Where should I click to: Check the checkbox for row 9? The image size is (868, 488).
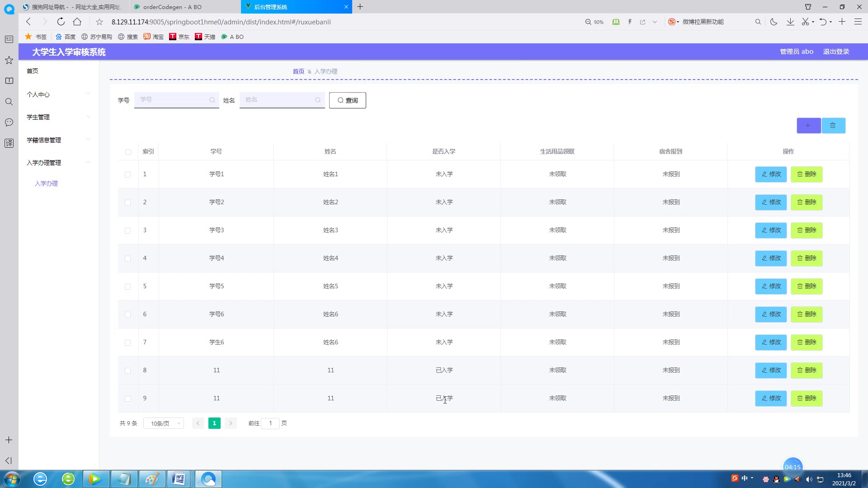click(x=128, y=399)
